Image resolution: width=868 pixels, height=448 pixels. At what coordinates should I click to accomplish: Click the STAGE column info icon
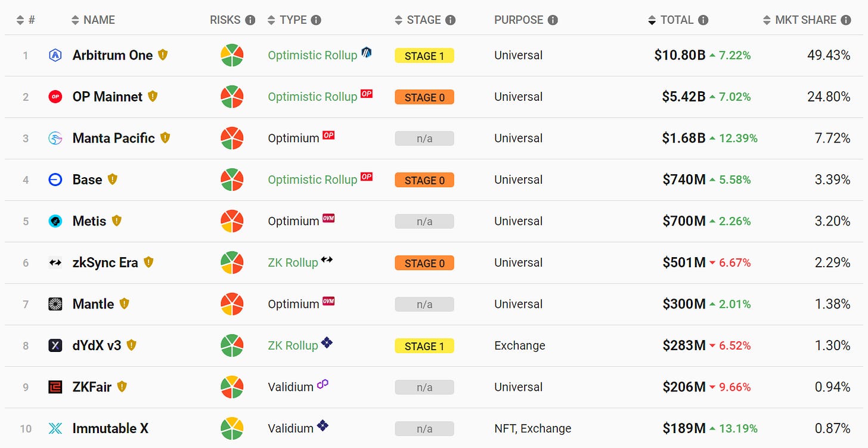tap(450, 20)
